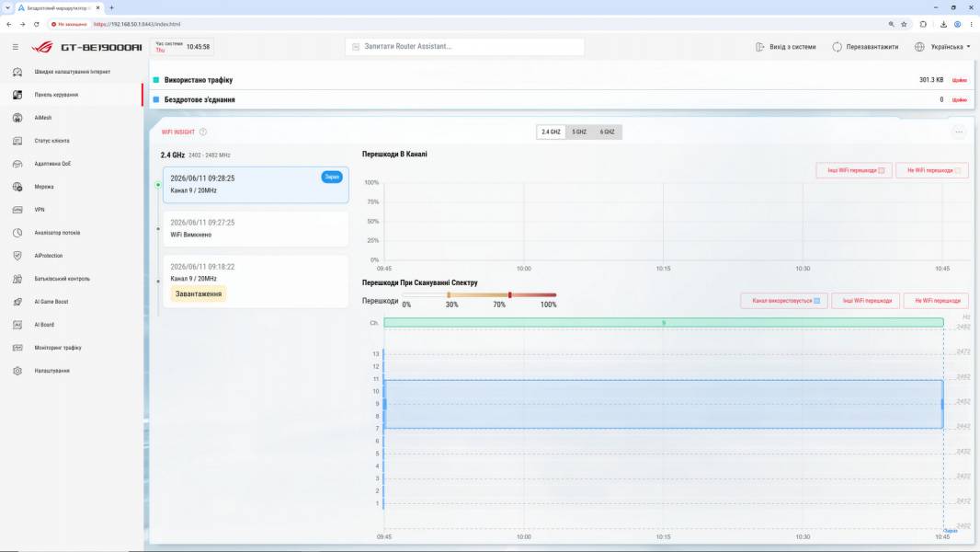Toggle the non-WiFi interference legend in channel chart

tap(932, 170)
